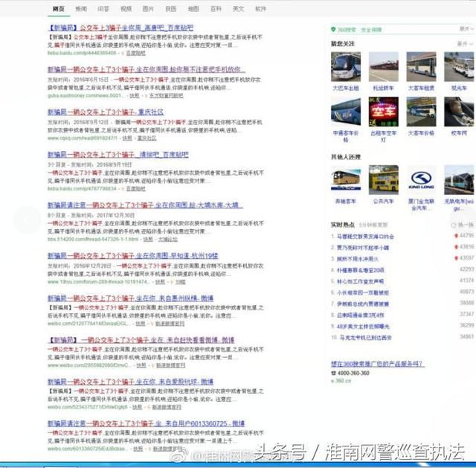The width and height of the screenshot is (476, 468).
Task: Click the 大巴车出租 caption link
Action: point(346,88)
